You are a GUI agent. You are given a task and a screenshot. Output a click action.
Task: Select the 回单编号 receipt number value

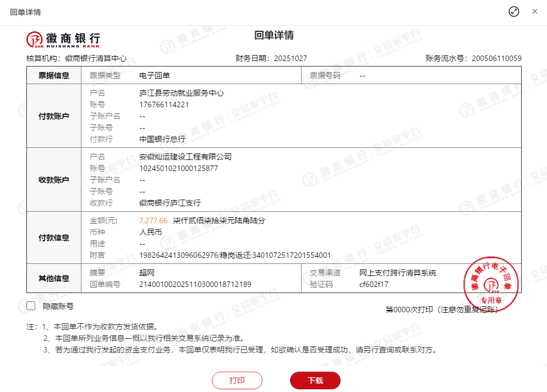(195, 284)
